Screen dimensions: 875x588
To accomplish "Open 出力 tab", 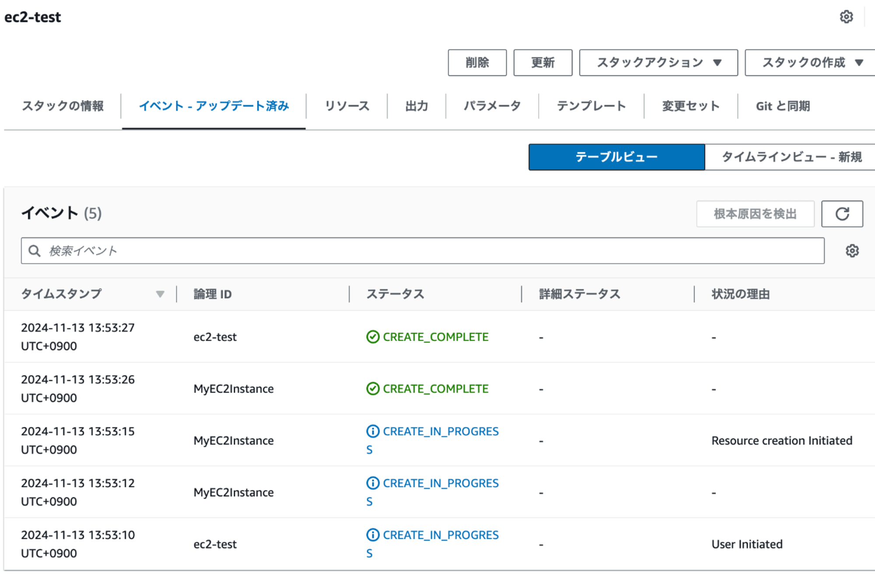I will (416, 106).
